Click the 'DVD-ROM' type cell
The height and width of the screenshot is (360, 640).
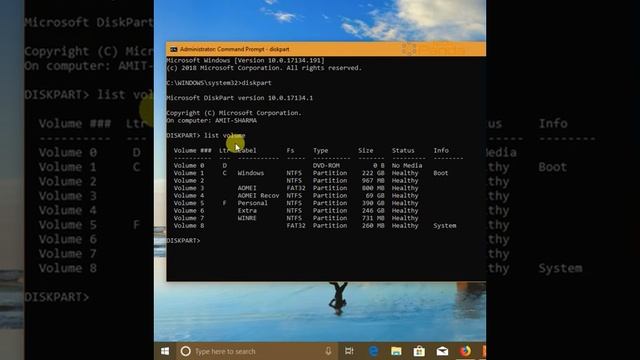click(326, 166)
